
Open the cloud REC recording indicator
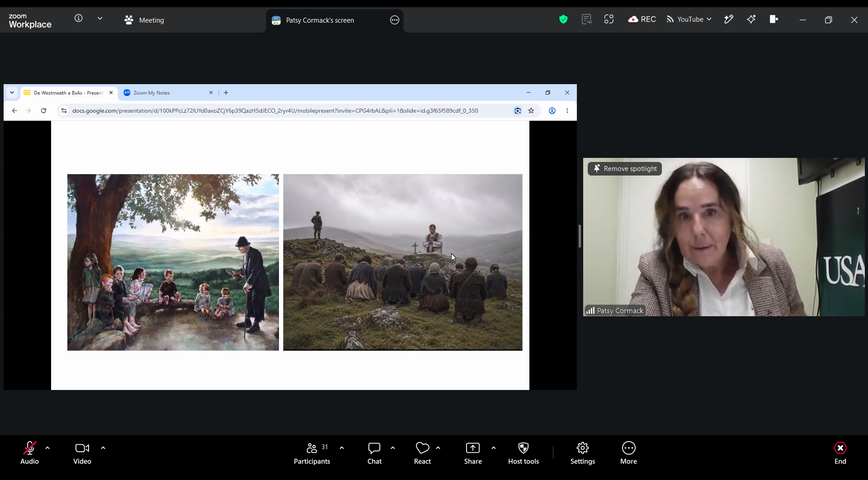point(642,19)
